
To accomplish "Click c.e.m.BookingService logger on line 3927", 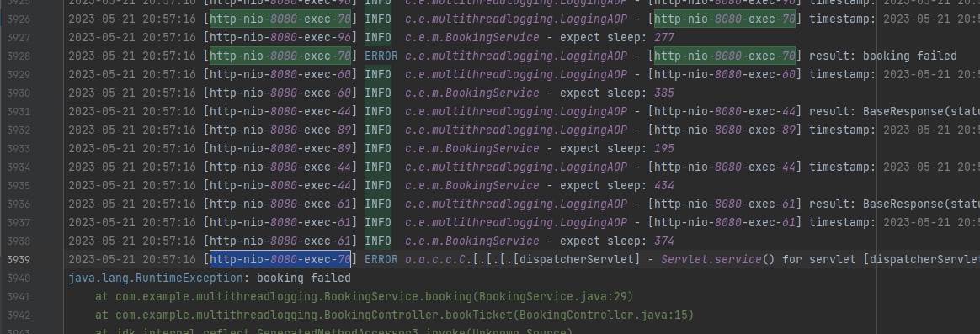I will (x=471, y=38).
